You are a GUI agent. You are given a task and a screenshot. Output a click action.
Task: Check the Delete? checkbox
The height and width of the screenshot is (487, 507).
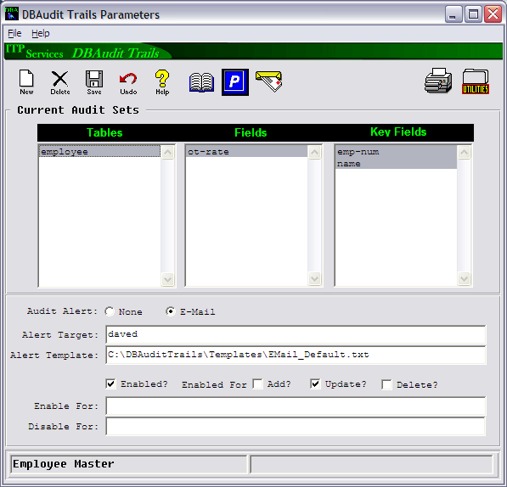[387, 384]
